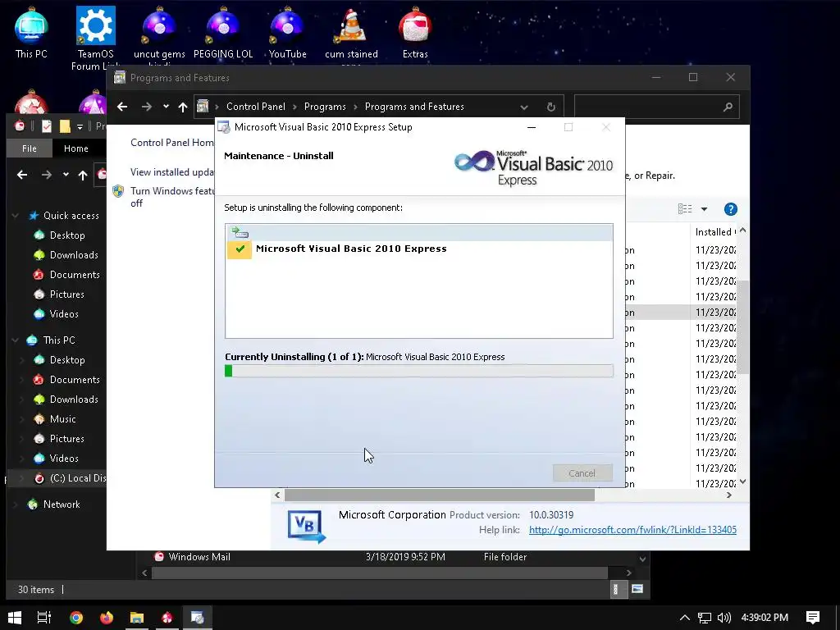Launch Firefox from taskbar

click(x=107, y=618)
